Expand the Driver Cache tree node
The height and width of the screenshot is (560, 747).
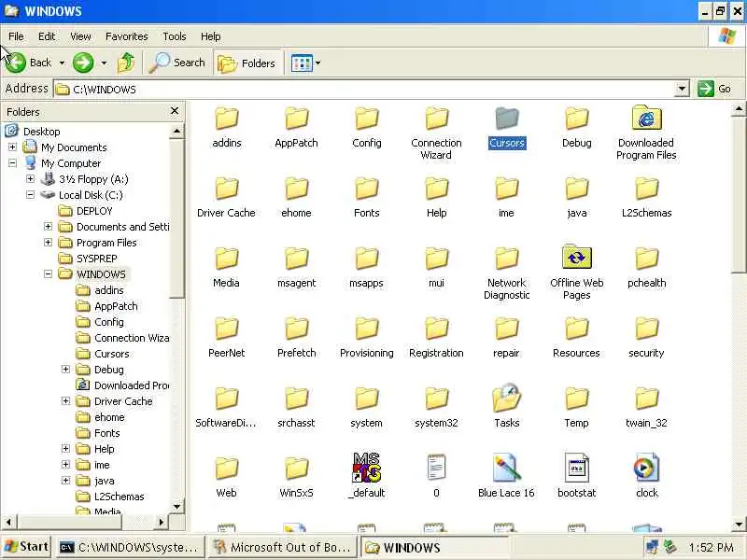tap(65, 401)
